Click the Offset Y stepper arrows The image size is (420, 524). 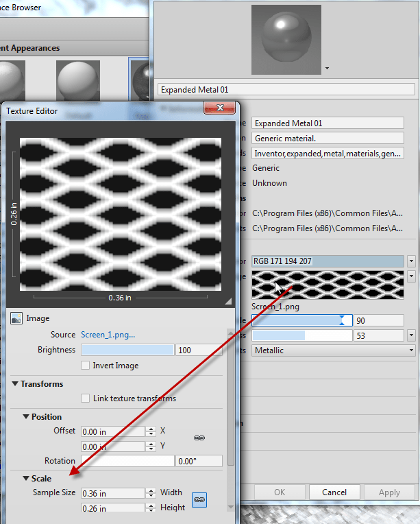[151, 446]
